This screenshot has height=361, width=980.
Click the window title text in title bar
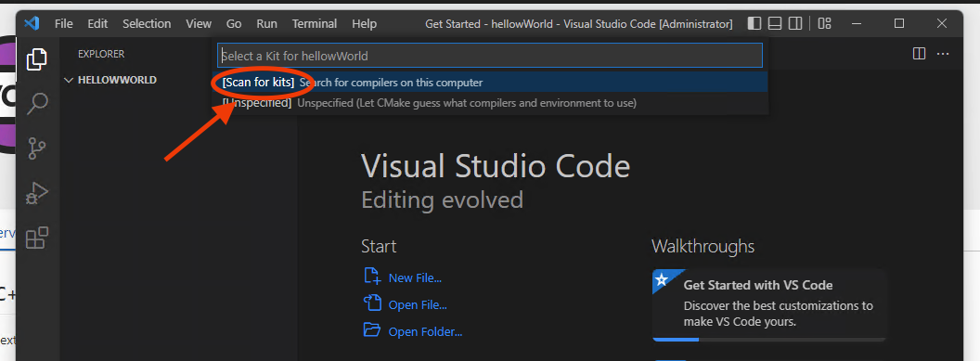click(579, 24)
